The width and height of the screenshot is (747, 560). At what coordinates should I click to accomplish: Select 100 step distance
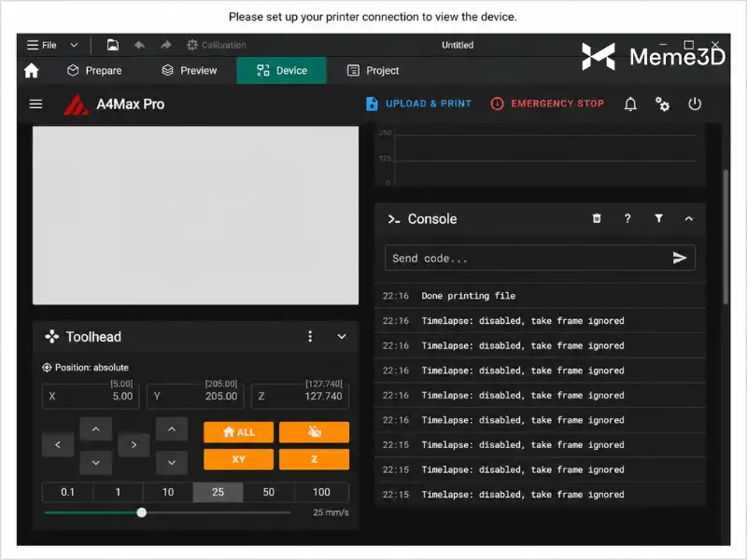coord(321,492)
